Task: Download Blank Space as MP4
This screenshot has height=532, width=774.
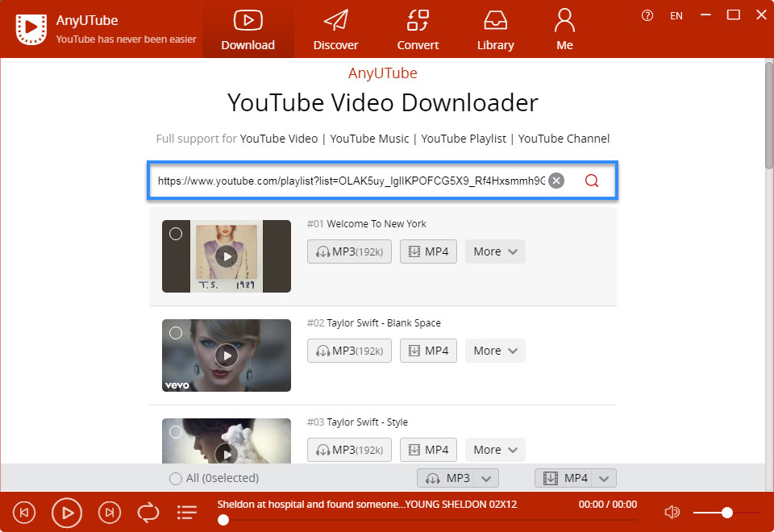Action: point(428,351)
